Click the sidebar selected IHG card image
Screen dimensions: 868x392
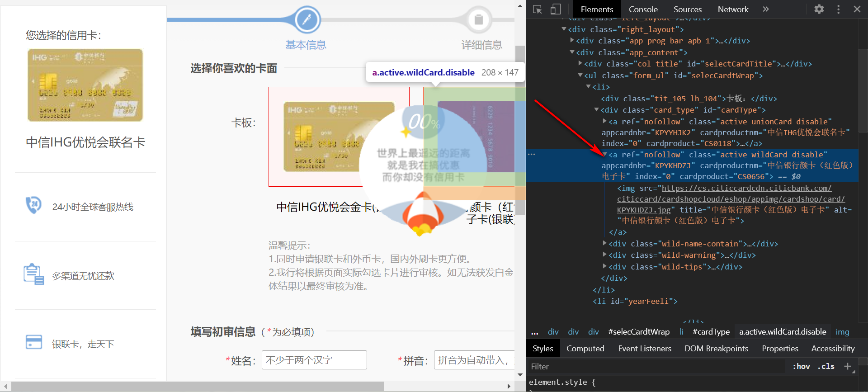(85, 85)
